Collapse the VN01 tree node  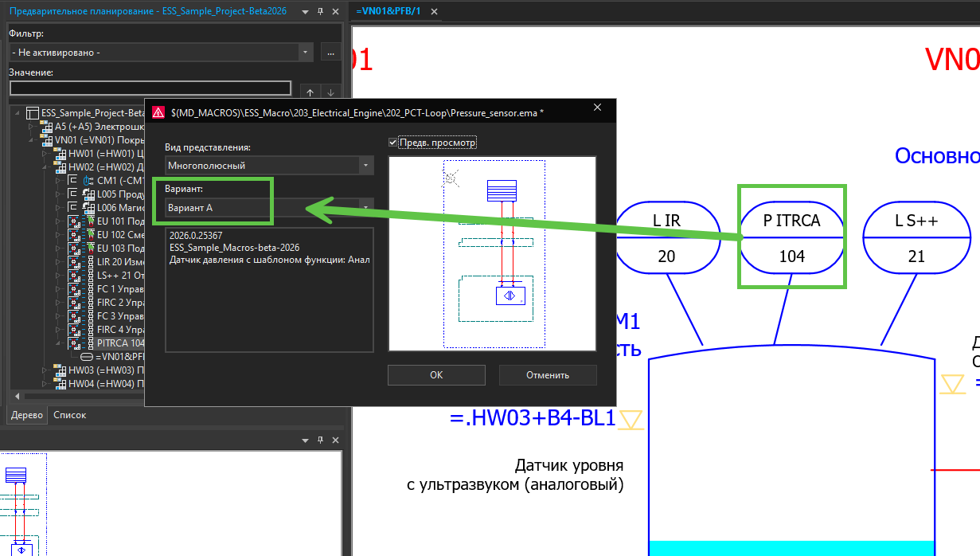(32, 140)
